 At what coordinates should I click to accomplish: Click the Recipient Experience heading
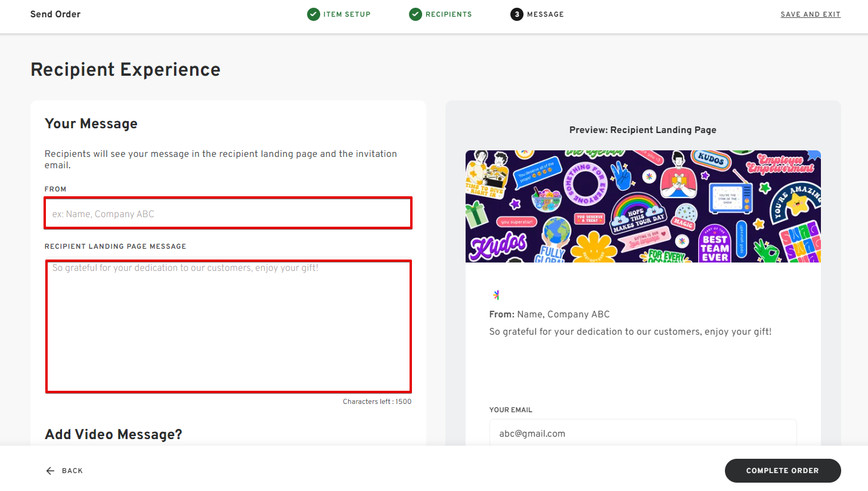(x=125, y=70)
